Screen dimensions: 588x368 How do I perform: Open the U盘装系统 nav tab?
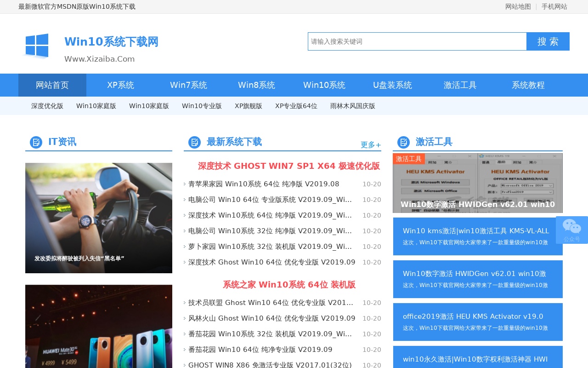(392, 85)
